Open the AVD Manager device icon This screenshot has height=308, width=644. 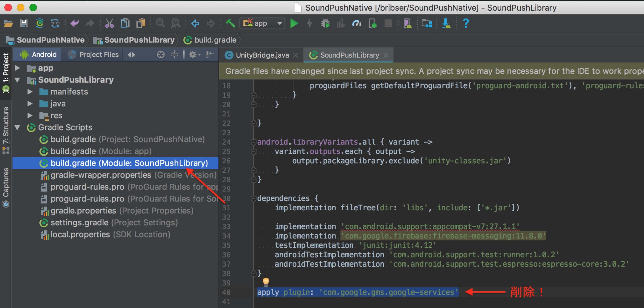(407, 23)
